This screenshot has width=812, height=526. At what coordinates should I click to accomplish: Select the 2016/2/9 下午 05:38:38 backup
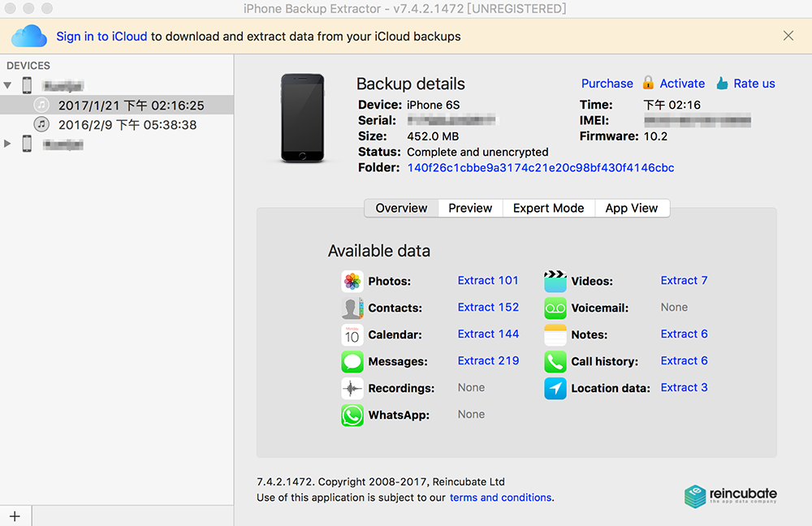pyautogui.click(x=116, y=125)
